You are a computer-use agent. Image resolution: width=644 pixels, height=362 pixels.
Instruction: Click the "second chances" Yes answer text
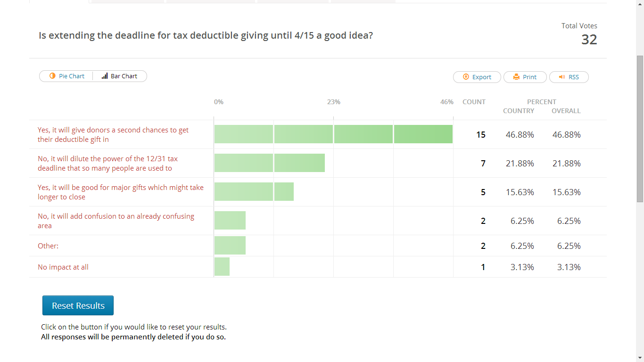(x=113, y=135)
